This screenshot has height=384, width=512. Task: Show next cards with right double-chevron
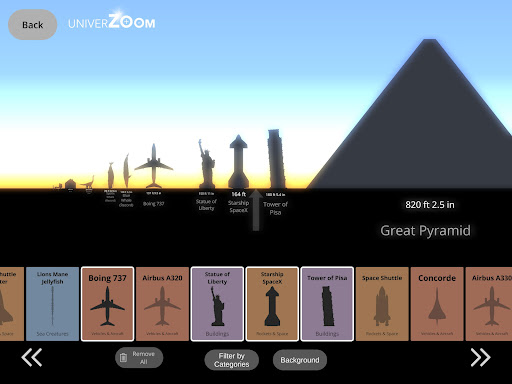(480, 357)
